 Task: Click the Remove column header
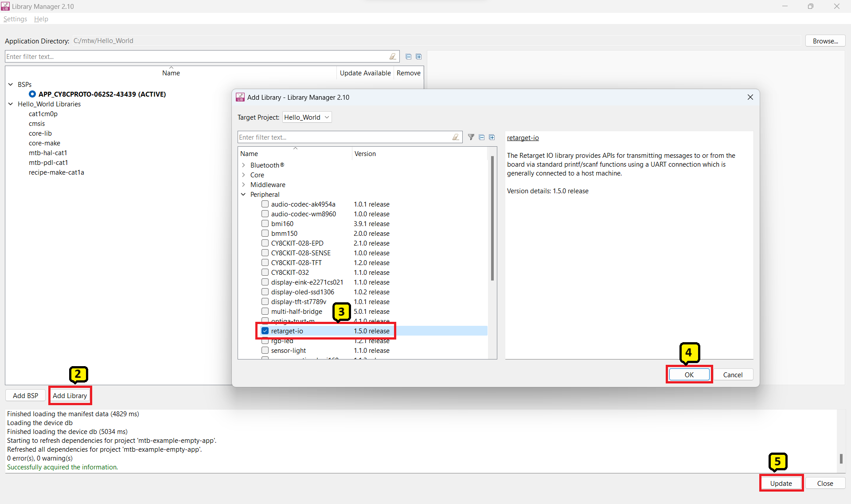[x=408, y=73]
